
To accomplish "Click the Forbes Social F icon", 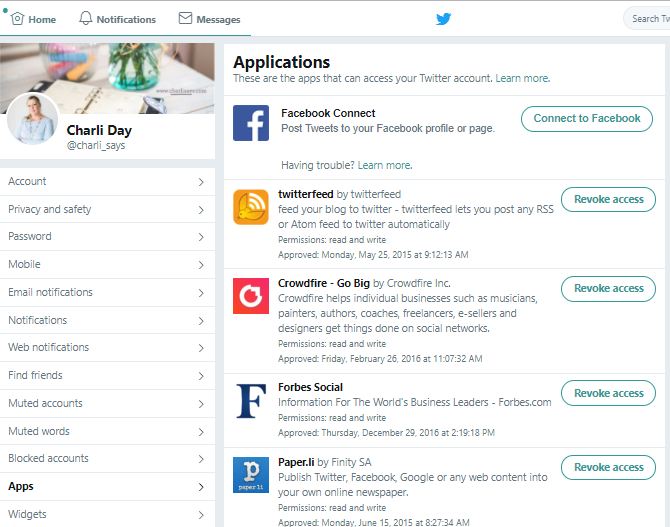I will pos(251,401).
